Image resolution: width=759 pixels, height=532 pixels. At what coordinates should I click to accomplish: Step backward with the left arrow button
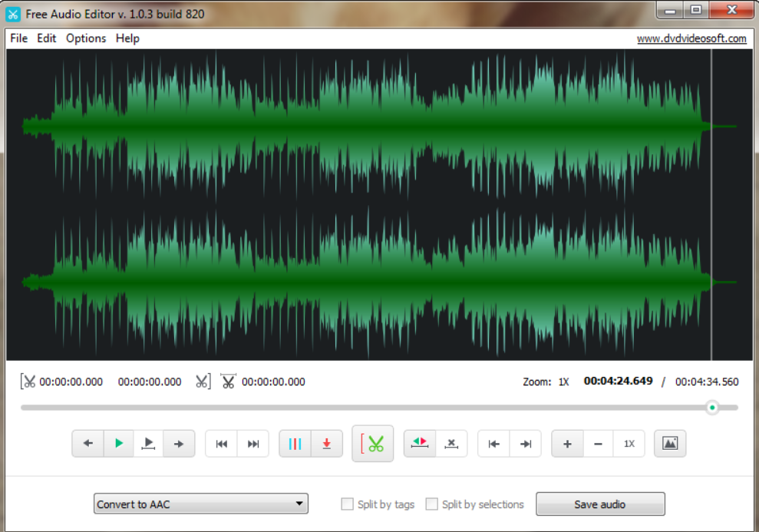click(88, 444)
